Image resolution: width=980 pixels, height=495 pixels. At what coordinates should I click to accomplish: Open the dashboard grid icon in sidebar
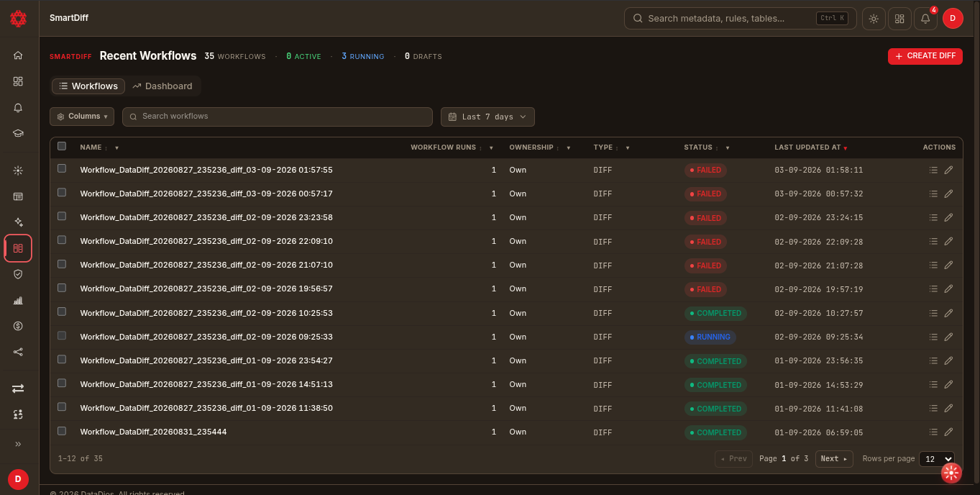pos(18,81)
